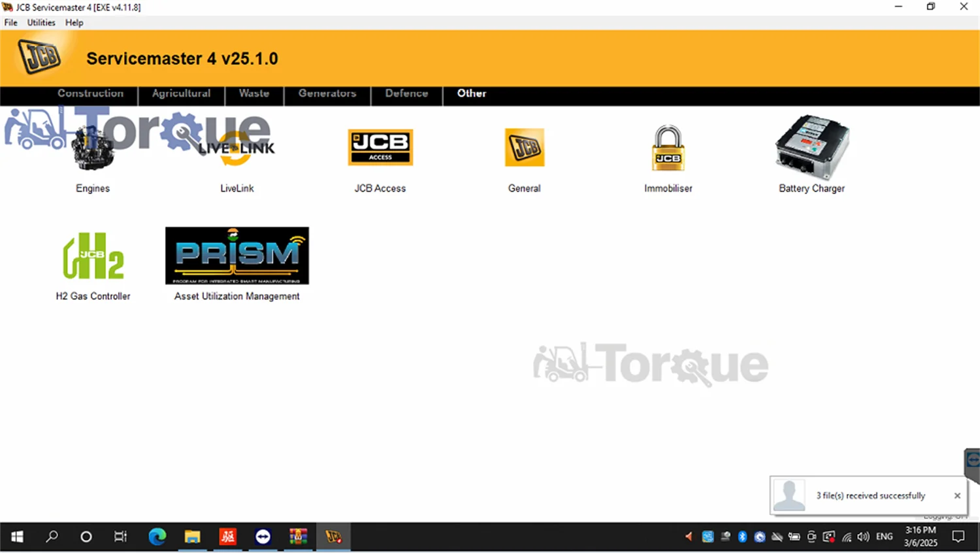Viewport: 980px width, 553px height.
Task: Open the Battery Charger tool icon
Action: click(812, 147)
